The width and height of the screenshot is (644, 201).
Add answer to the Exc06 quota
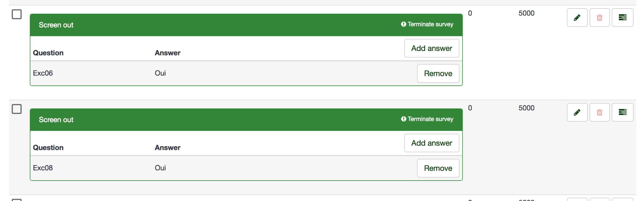pos(431,48)
